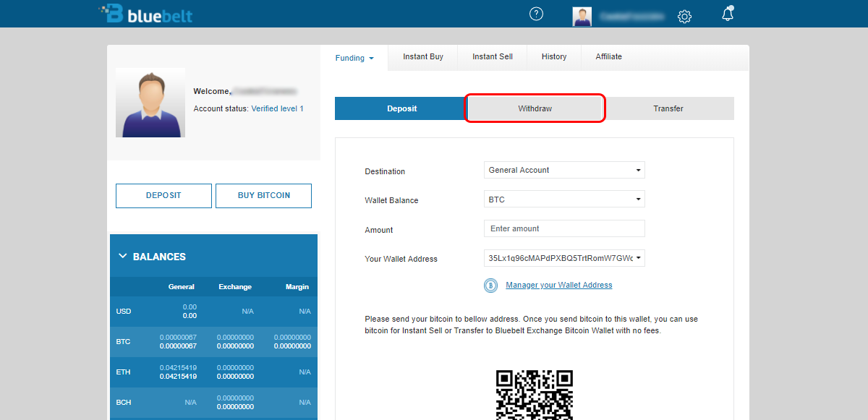This screenshot has width=868, height=420.
Task: Open the Destination General Account dropdown
Action: click(564, 170)
